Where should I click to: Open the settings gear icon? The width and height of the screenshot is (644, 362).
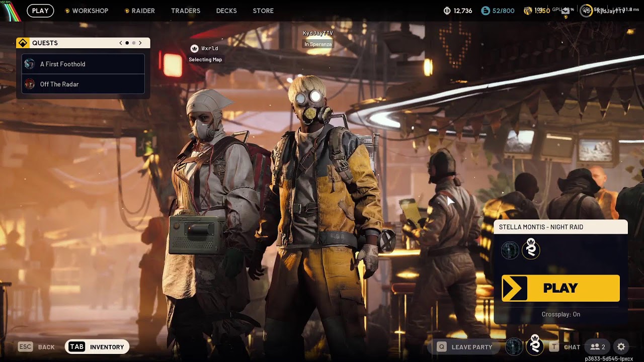(621, 347)
